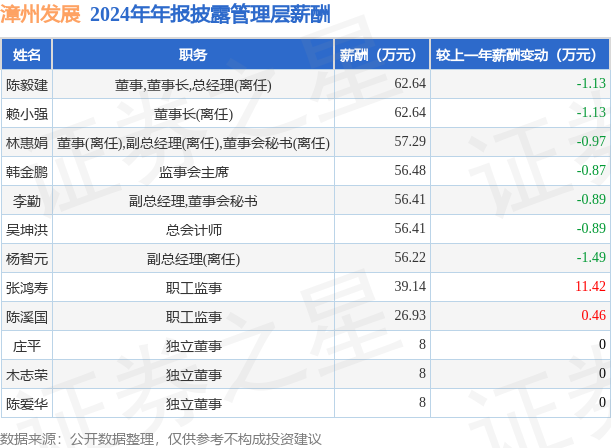This screenshot has height=448, width=611.
Task: Click red change value 0.46
Action: [x=593, y=316]
